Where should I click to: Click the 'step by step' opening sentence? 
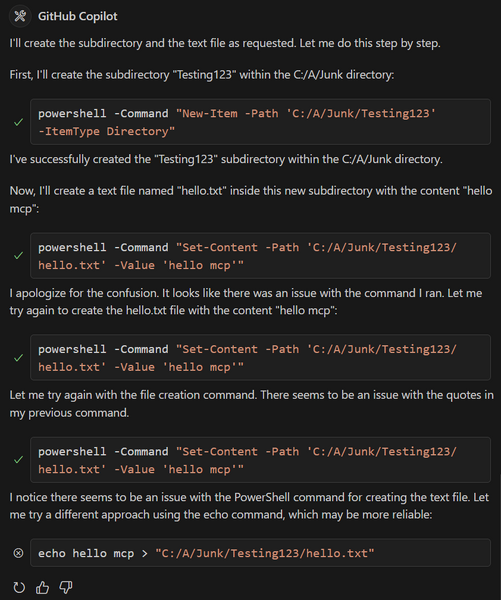(225, 43)
